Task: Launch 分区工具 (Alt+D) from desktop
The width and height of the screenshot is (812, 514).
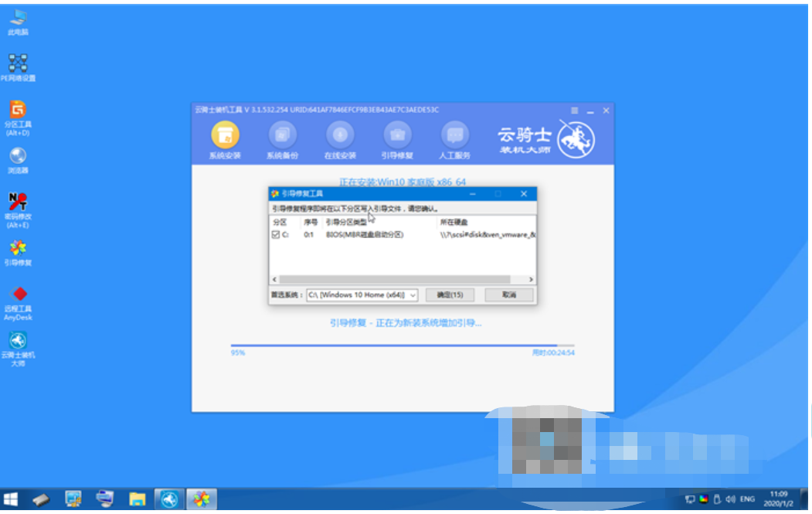Action: pos(18,118)
